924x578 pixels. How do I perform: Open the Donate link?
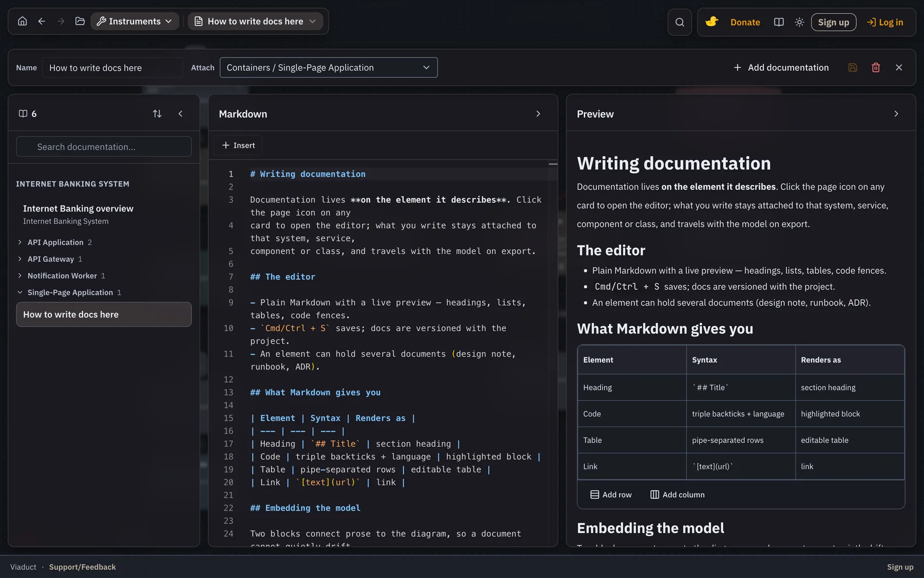pyautogui.click(x=745, y=22)
